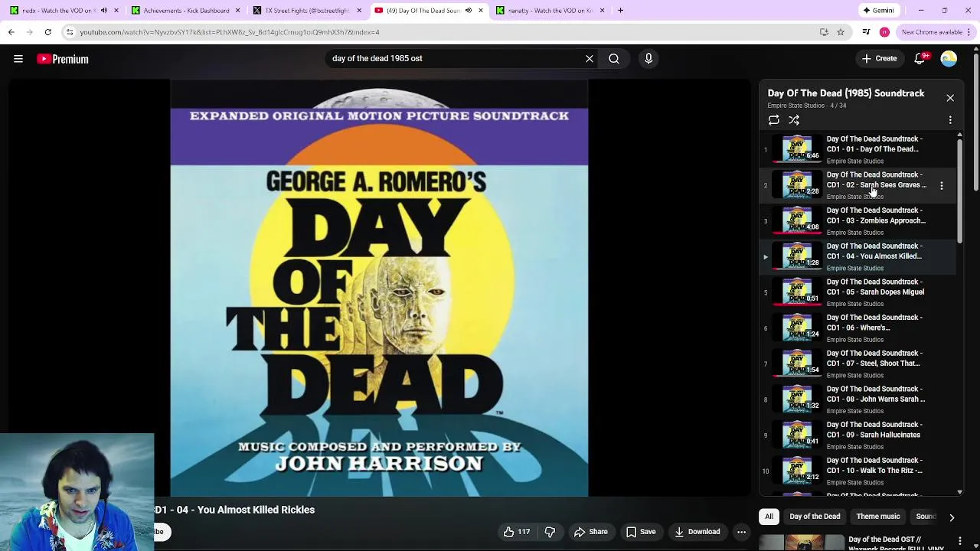The width and height of the screenshot is (980, 551).
Task: Open Day of the Dead OST Waxwork recommended video
Action: (857, 543)
